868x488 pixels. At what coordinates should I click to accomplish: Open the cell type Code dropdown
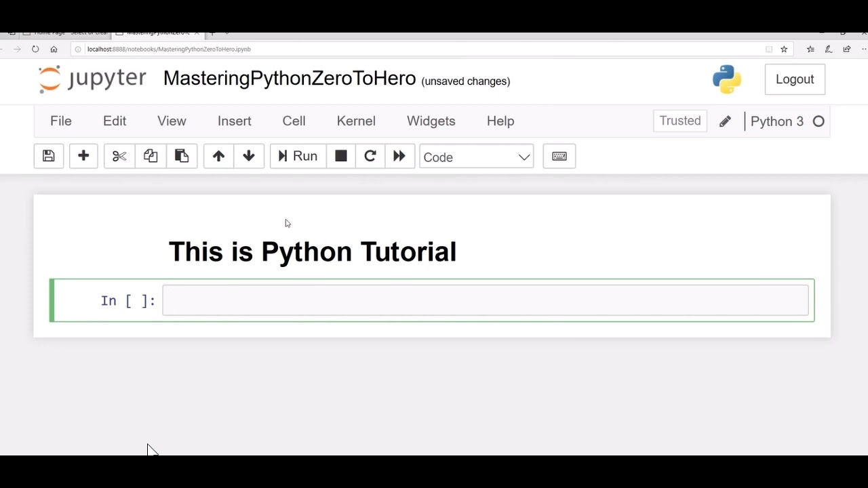[477, 157]
